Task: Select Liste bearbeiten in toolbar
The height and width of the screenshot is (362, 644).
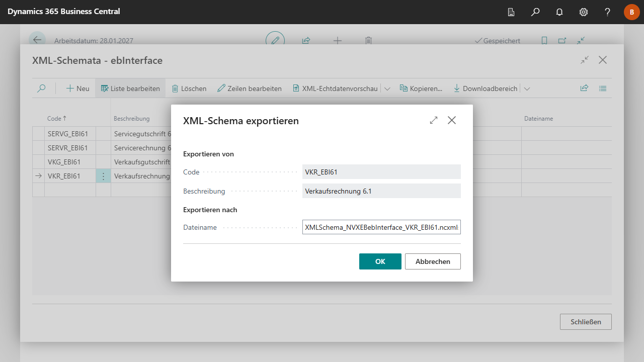Action: tap(130, 88)
